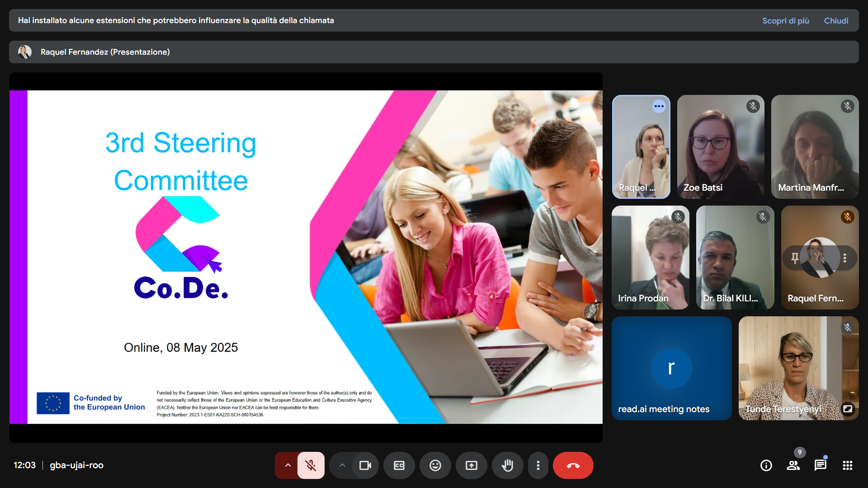Show the participants people icon
Screen dimensions: 868x488
click(x=793, y=465)
